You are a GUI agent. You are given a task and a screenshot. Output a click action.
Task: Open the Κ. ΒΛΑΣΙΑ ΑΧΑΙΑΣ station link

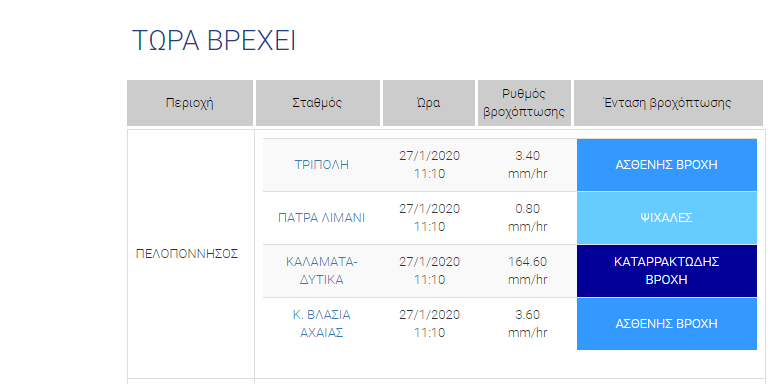(x=322, y=324)
